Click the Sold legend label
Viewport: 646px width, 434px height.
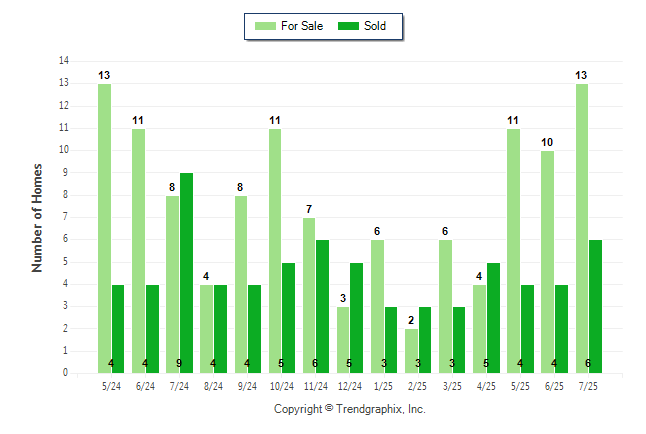(x=375, y=26)
